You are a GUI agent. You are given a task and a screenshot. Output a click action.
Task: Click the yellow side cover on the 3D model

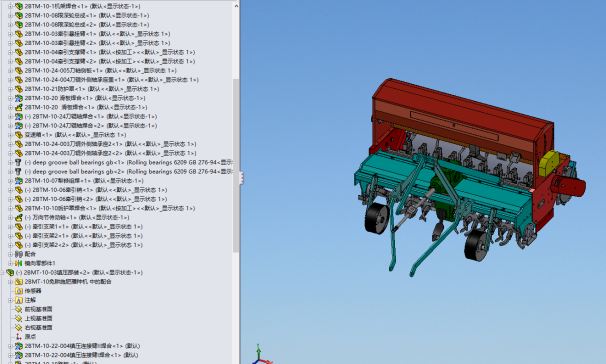pos(548,164)
